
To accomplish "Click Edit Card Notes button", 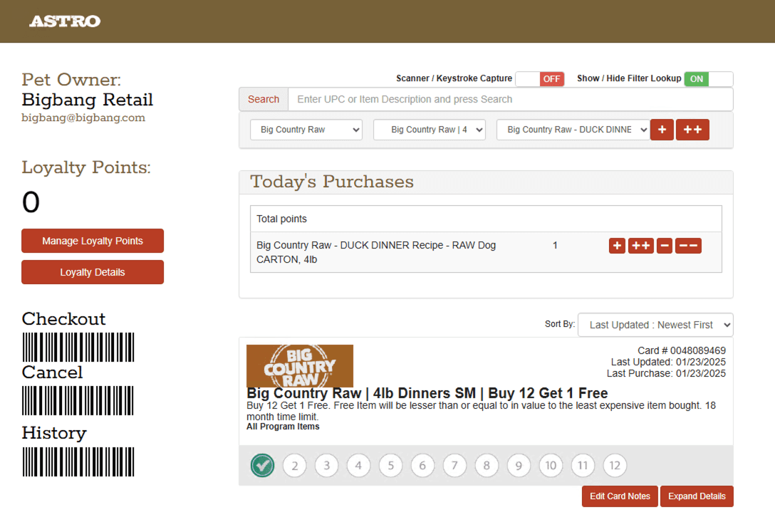I will 620,496.
